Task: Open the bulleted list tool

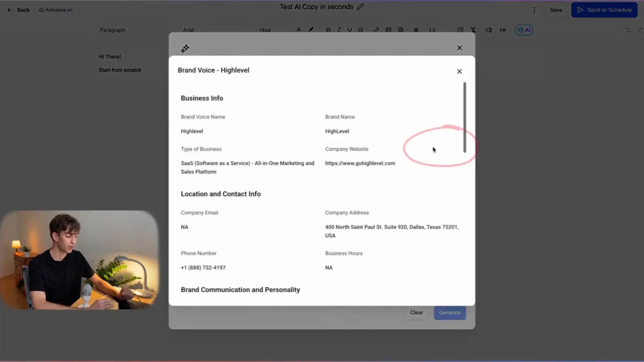Action: click(x=461, y=30)
